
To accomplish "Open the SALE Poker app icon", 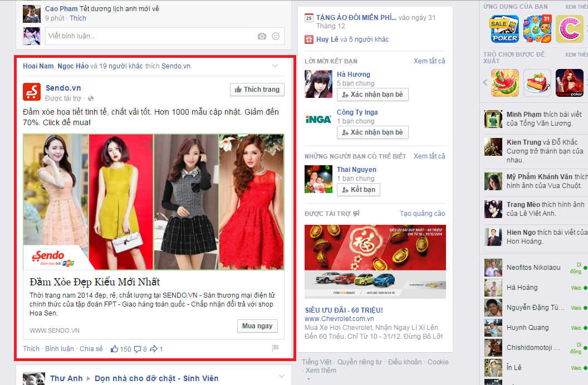I will [504, 28].
